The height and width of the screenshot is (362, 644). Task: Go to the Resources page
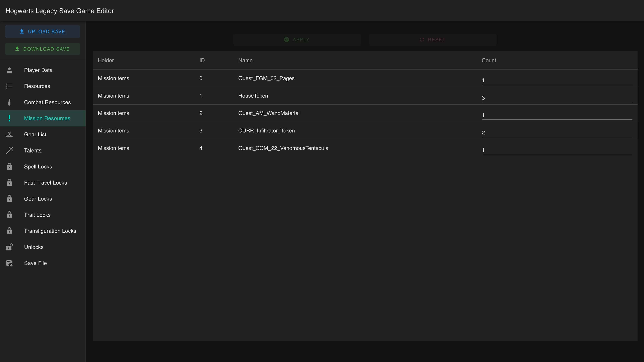coord(43,86)
